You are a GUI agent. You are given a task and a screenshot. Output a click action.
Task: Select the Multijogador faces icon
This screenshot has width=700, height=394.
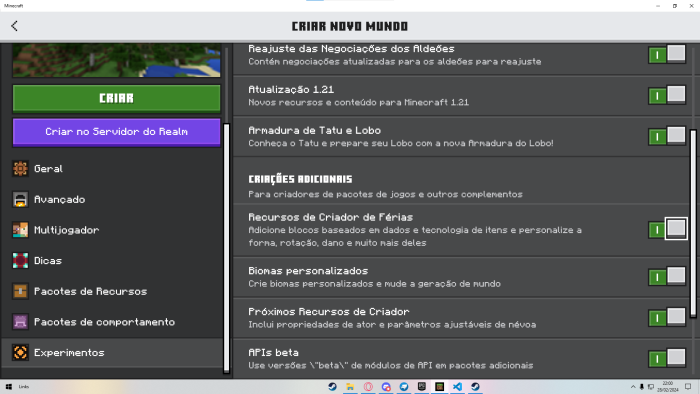click(20, 230)
